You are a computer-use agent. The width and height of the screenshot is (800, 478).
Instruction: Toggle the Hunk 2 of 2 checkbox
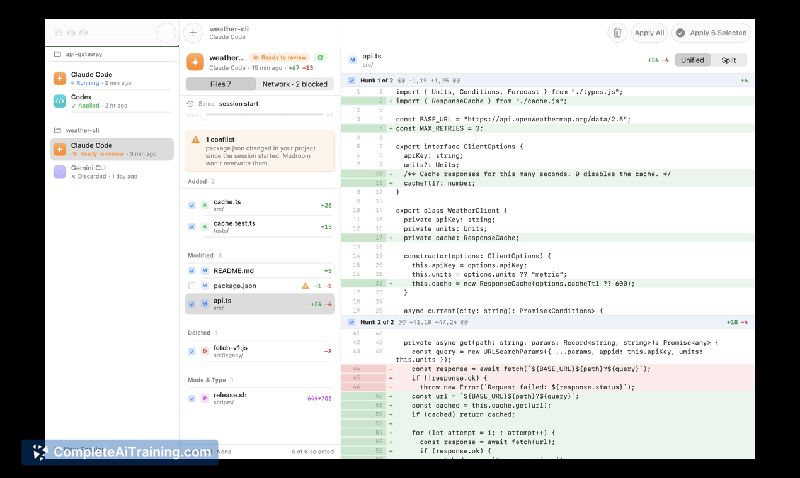coord(351,322)
